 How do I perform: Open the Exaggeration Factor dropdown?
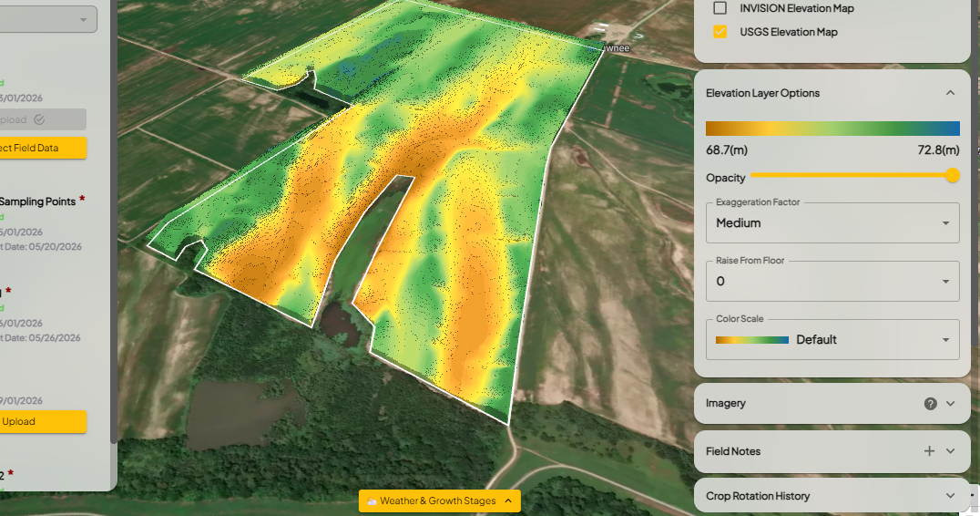pyautogui.click(x=832, y=222)
